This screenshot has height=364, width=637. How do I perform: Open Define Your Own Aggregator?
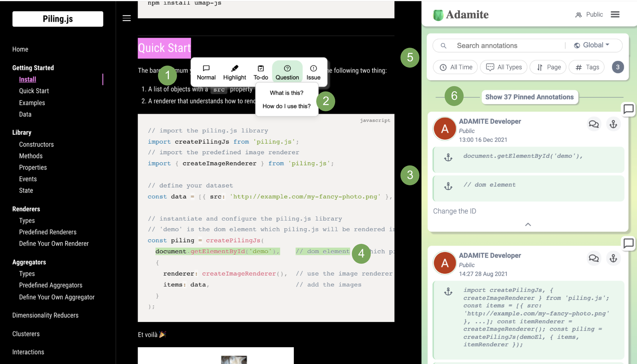pyautogui.click(x=57, y=297)
